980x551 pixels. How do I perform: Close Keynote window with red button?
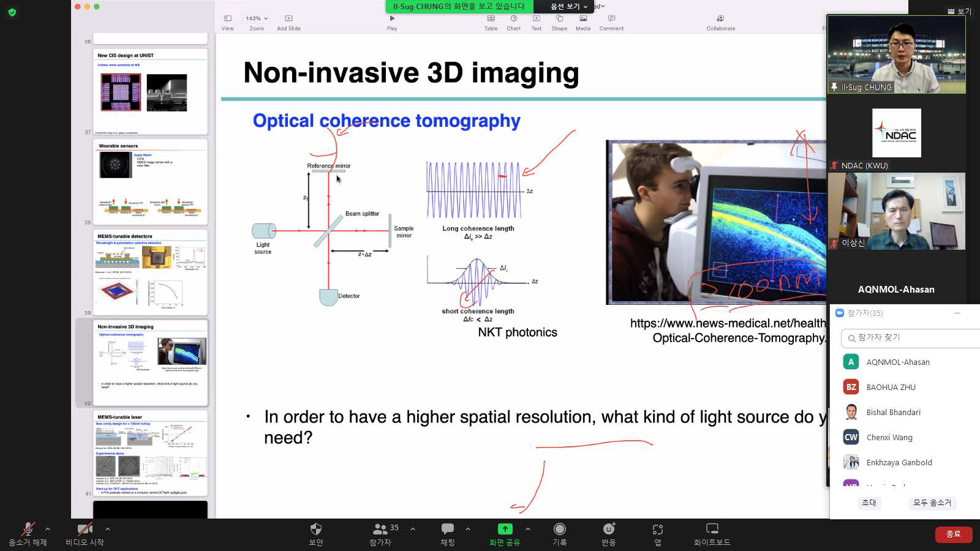(77, 6)
